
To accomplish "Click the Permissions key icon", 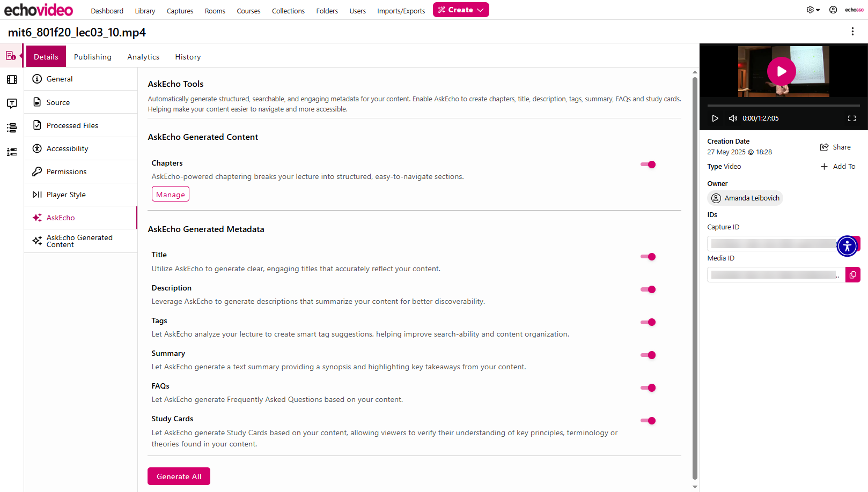I will coord(37,172).
